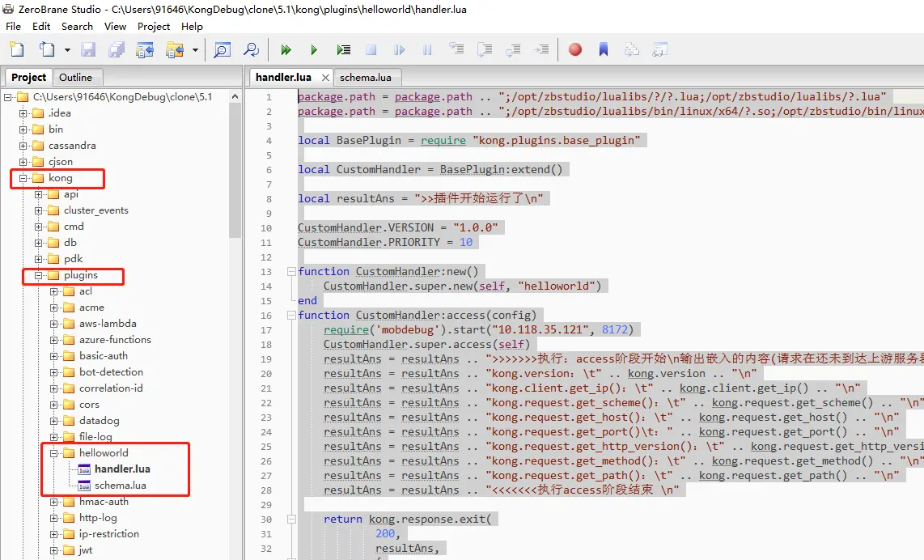Viewport: 924px width, 560px height.
Task: Toggle bookmark with the blue ribbon icon
Action: (x=604, y=49)
